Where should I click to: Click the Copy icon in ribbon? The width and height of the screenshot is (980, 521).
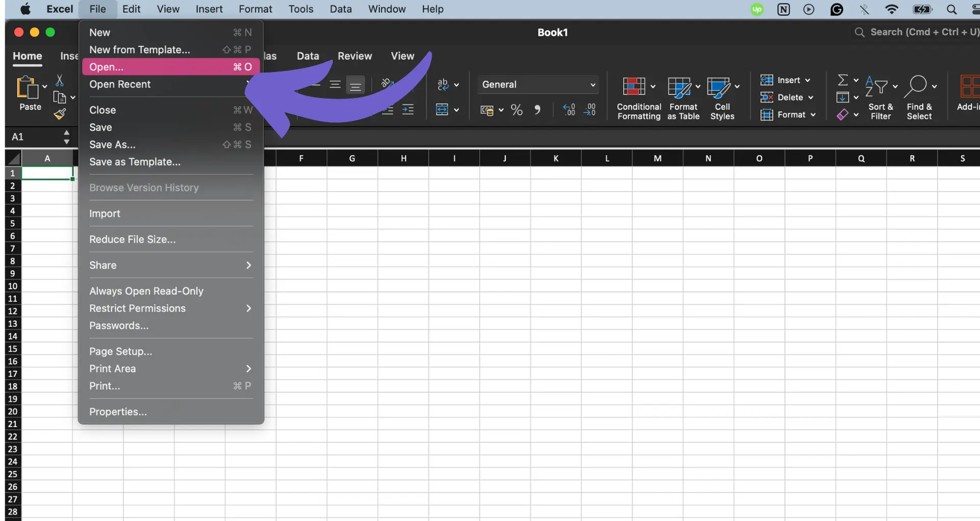coord(60,97)
